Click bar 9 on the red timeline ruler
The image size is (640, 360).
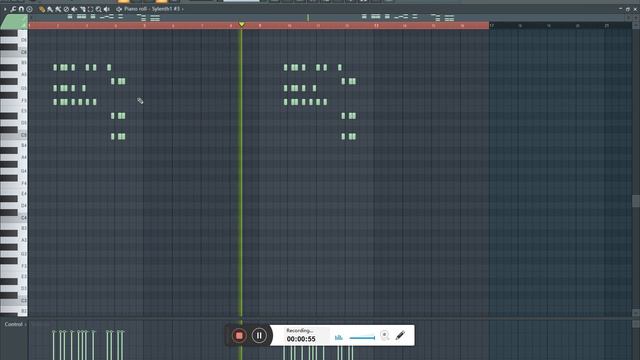260,26
